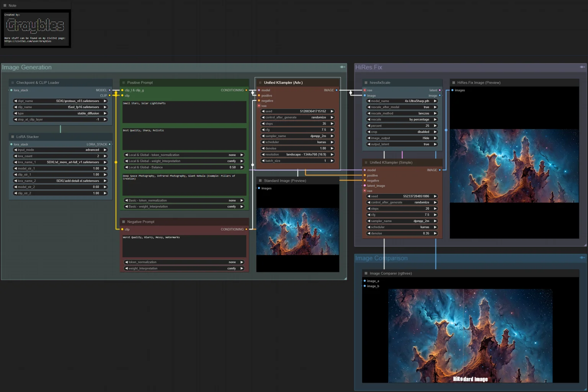
Task: Decrease percent value in hiresfixScale
Action: (369, 126)
